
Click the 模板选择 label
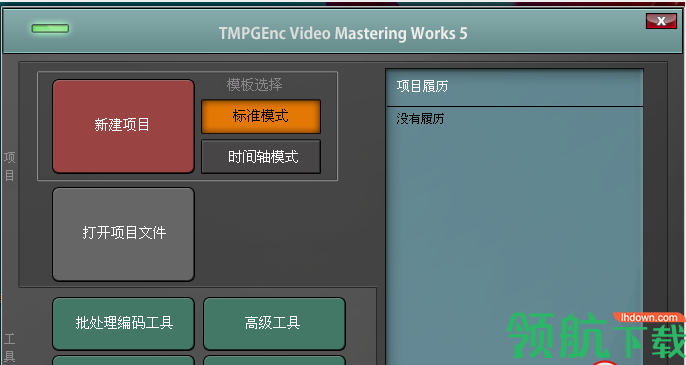[254, 84]
